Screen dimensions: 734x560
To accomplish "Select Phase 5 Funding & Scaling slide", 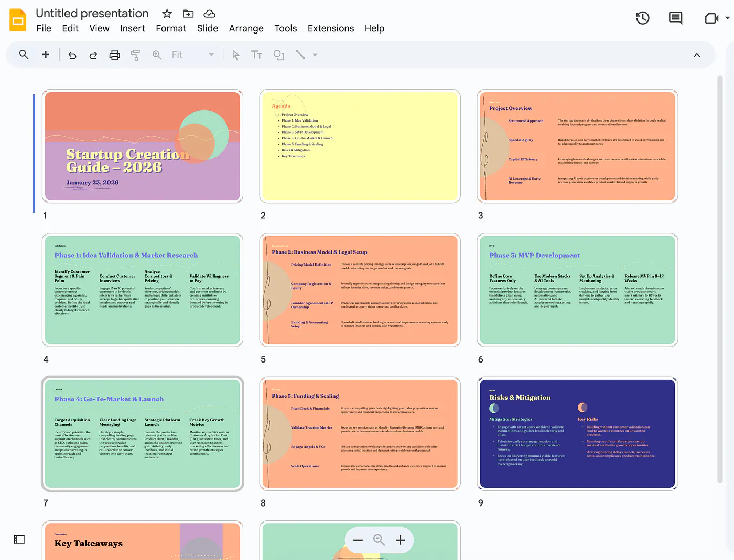I will coord(360,434).
